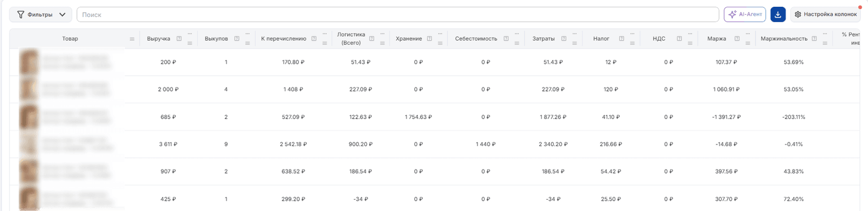Open the Товар column hamburger menu
The width and height of the screenshot is (868, 211).
[x=132, y=39]
